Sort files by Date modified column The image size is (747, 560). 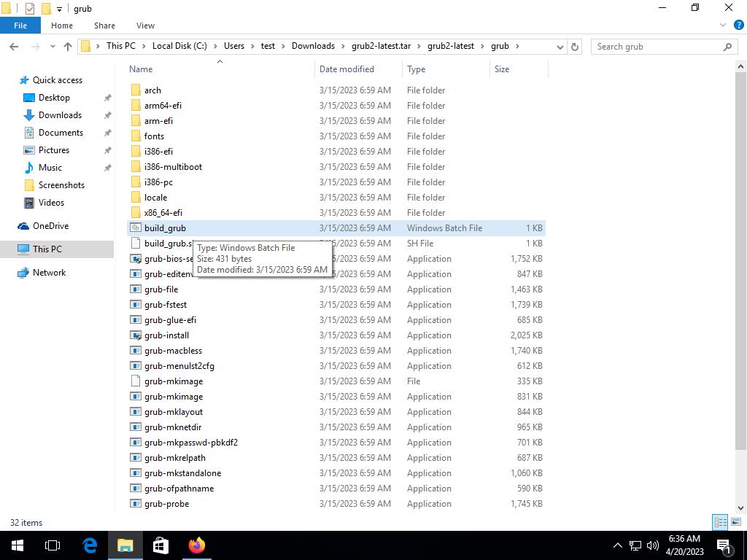pyautogui.click(x=347, y=69)
